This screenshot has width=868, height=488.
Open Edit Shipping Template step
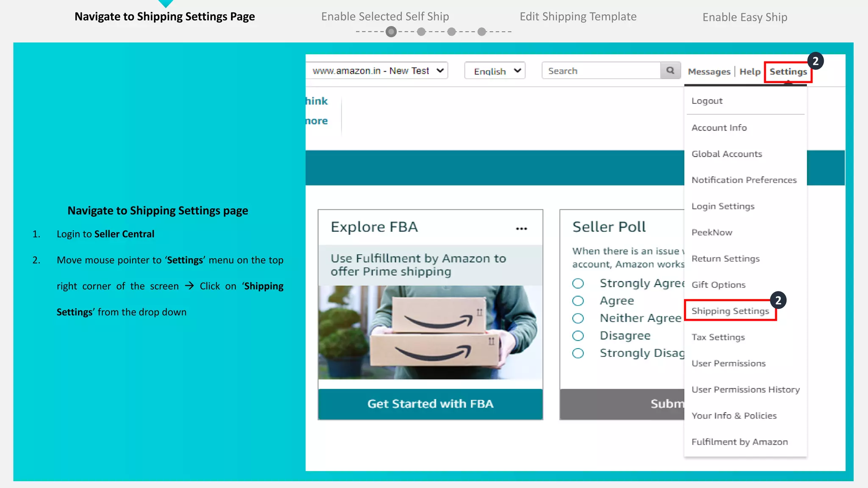(x=578, y=17)
